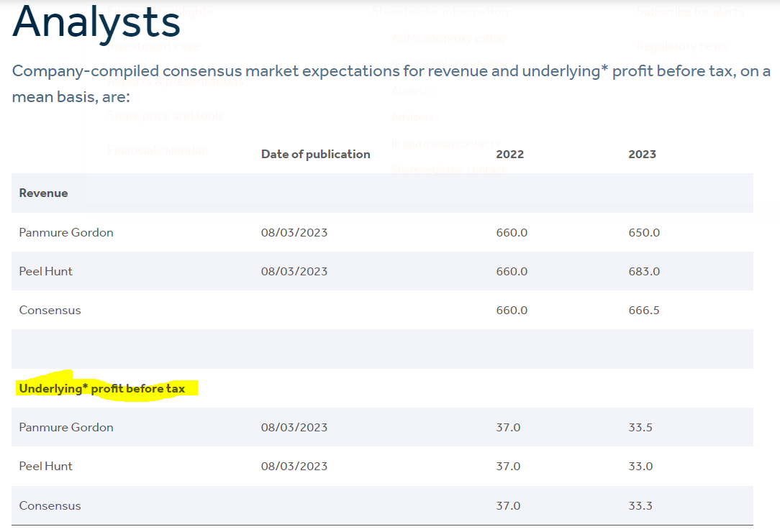Click Panmure Gordon 2023 revenue value 650.0
Image resolution: width=780 pixels, height=532 pixels.
click(644, 232)
